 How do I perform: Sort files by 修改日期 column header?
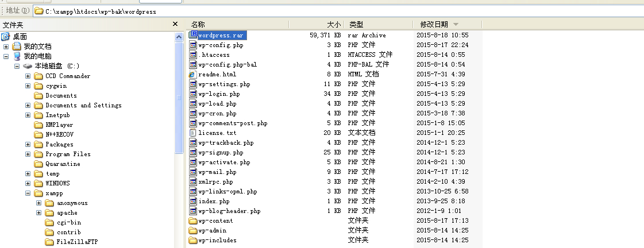point(434,24)
